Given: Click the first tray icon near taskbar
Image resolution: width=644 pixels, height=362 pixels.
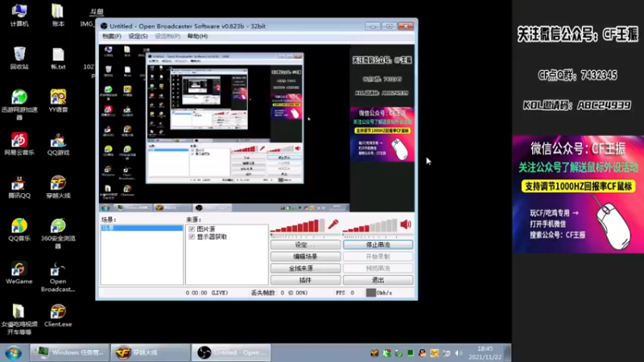Looking at the screenshot, I should pyautogui.click(x=374, y=353).
